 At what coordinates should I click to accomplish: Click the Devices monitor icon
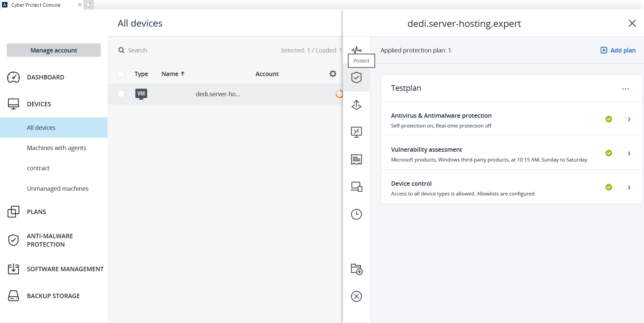tap(13, 104)
